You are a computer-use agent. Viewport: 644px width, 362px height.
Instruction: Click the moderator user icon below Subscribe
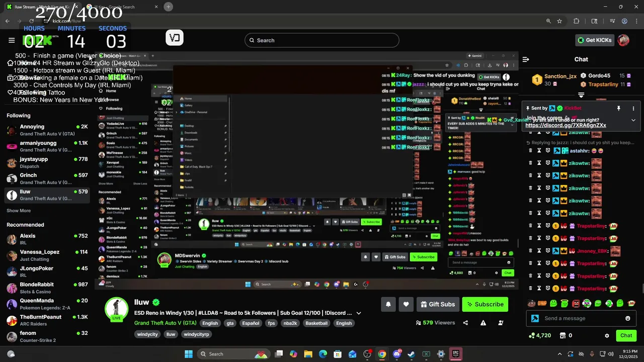coord(500,323)
